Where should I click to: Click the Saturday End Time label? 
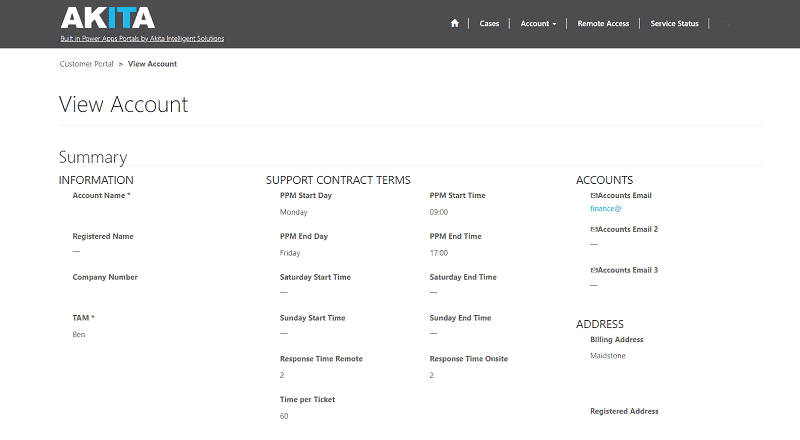point(463,277)
